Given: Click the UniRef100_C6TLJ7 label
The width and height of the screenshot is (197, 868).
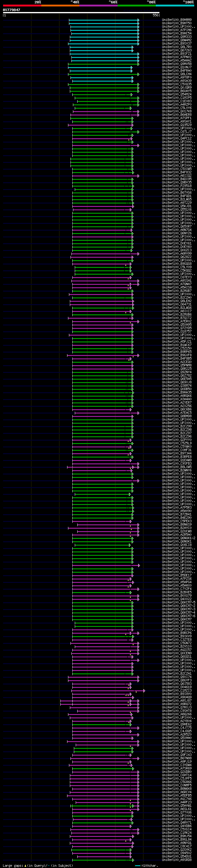Looking at the screenshot, I should tap(177, 131).
